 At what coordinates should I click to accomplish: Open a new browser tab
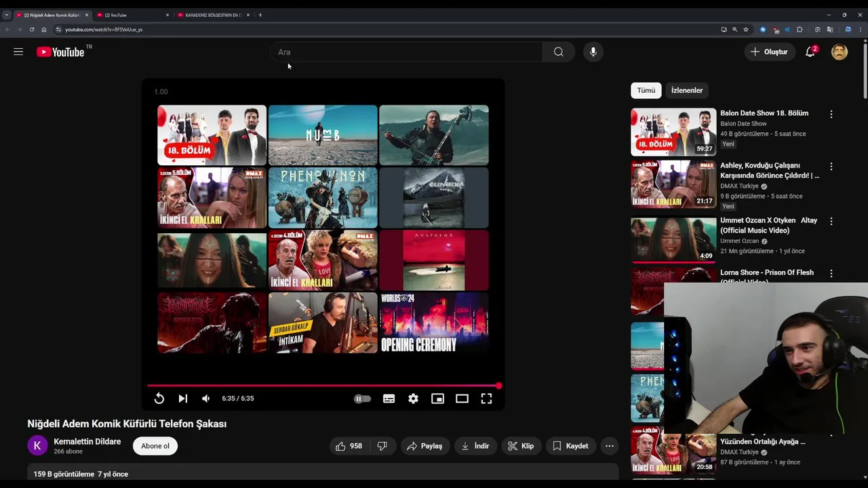[x=260, y=15]
